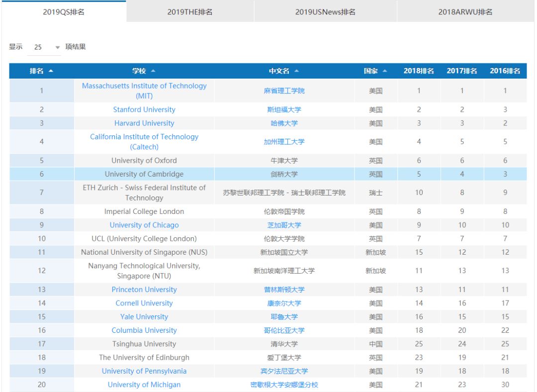
Task: Open the Princeton University link
Action: point(144,290)
